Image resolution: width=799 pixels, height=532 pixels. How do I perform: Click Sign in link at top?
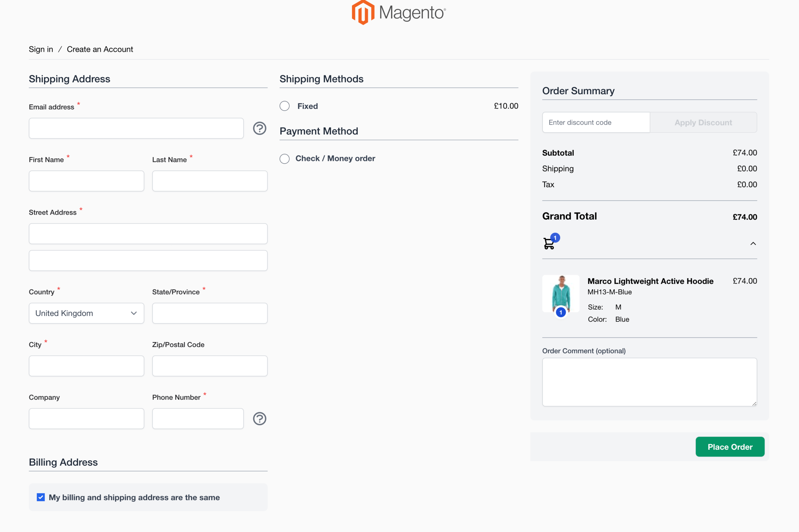[x=41, y=49]
